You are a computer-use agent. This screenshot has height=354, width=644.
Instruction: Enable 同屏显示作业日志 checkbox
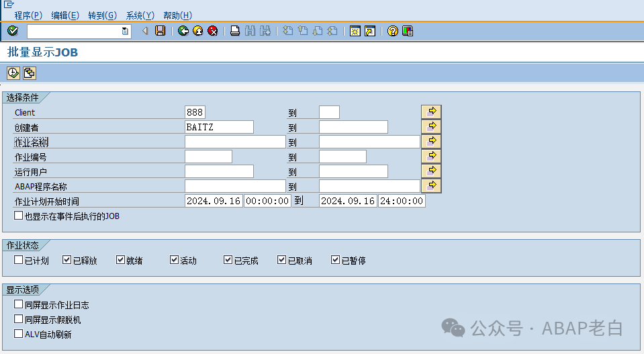[x=19, y=304]
